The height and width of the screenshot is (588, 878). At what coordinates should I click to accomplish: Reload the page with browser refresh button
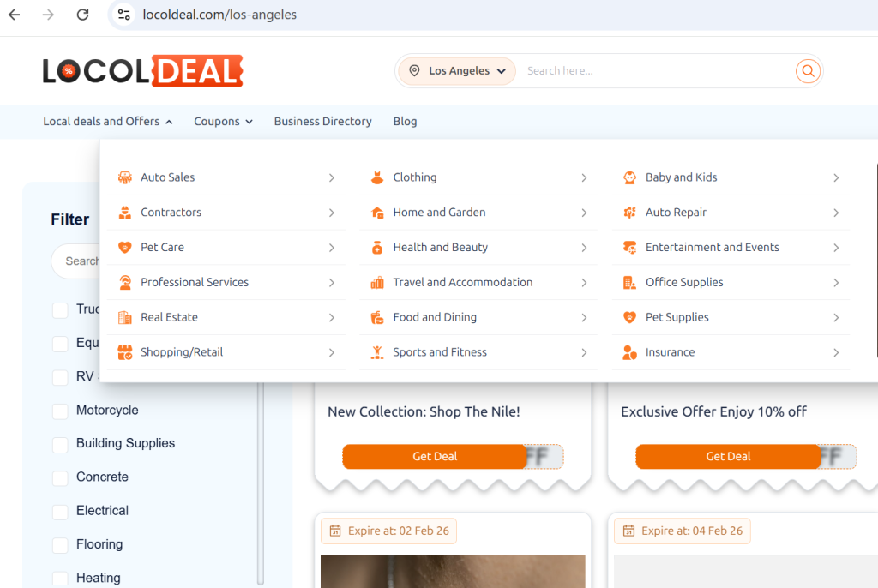(82, 15)
